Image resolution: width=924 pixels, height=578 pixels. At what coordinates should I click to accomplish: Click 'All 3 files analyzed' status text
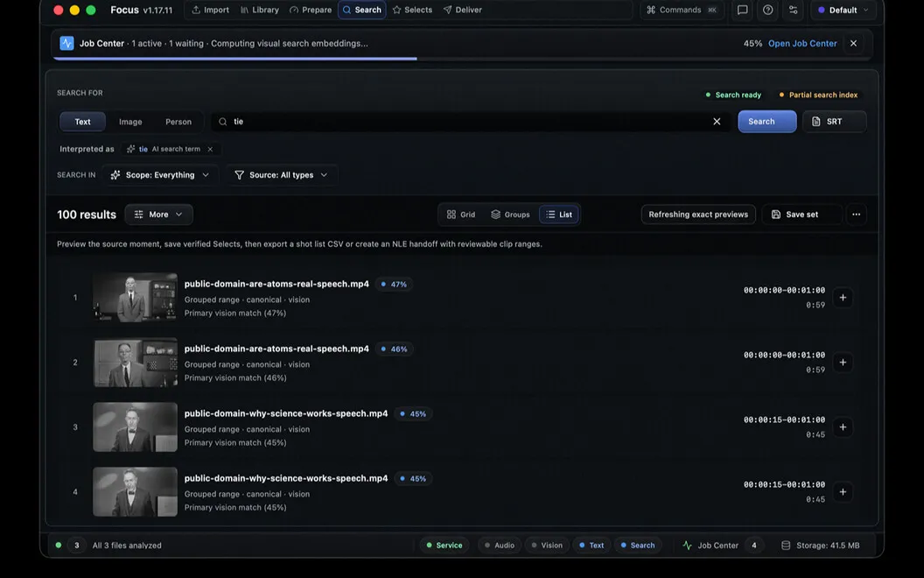coord(127,546)
